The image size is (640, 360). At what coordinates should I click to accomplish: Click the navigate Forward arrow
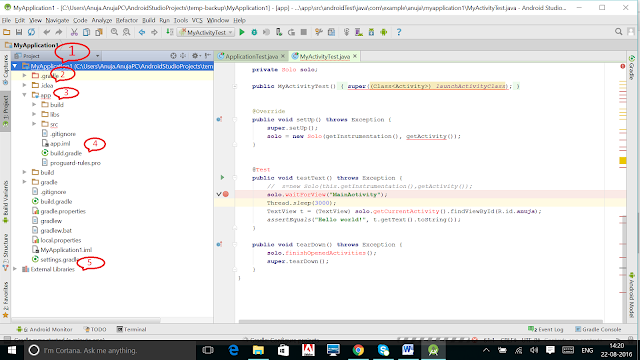[154, 32]
